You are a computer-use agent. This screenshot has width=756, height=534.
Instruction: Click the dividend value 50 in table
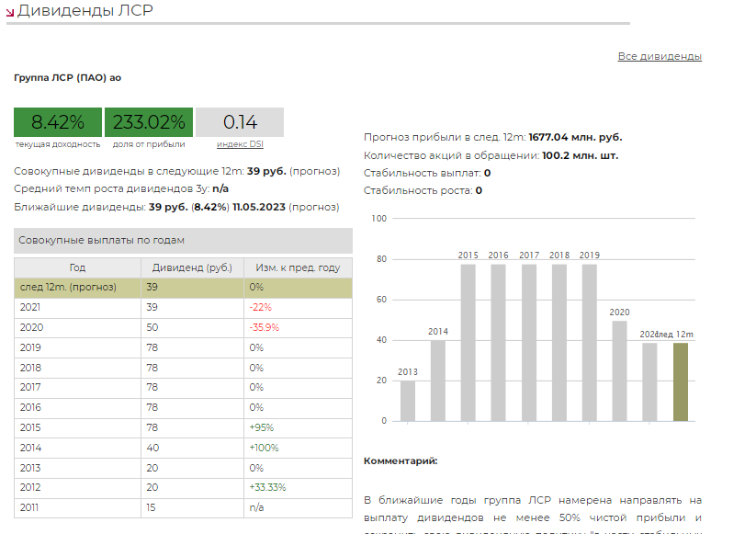(152, 327)
